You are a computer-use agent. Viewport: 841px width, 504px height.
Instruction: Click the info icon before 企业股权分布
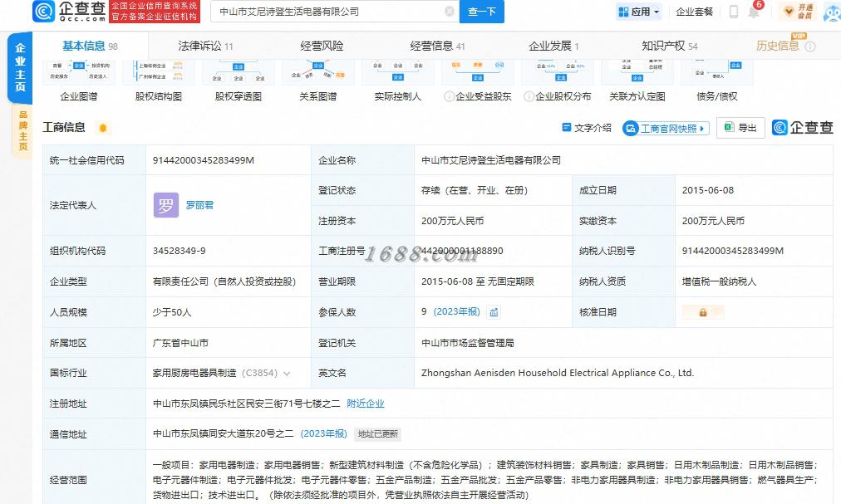click(x=529, y=96)
